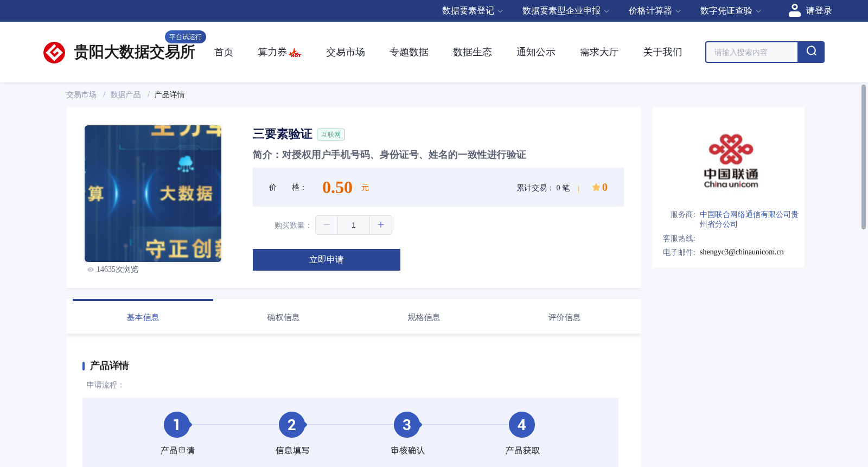
Task: Open 通知公示 navigation item
Action: (536, 52)
